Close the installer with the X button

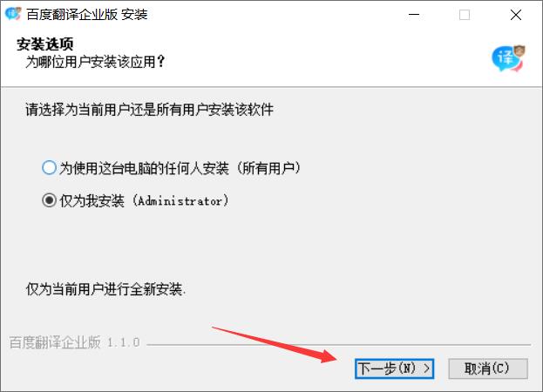click(x=516, y=15)
